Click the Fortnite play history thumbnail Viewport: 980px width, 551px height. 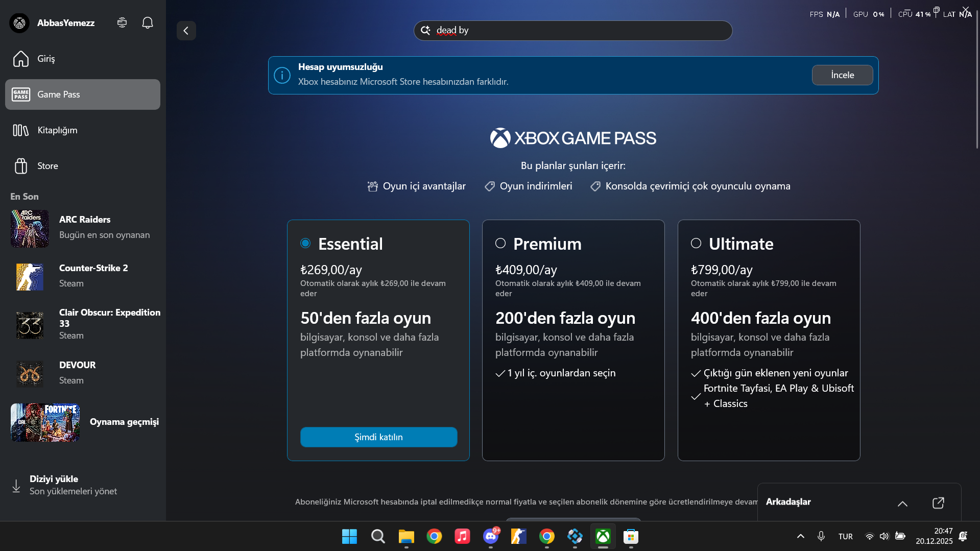tap(45, 422)
